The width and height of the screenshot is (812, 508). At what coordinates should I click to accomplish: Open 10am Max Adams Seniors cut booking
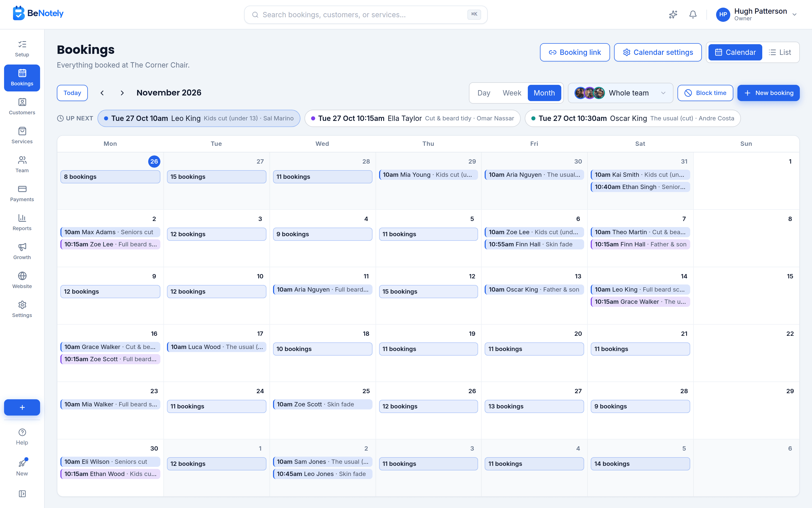tap(110, 232)
